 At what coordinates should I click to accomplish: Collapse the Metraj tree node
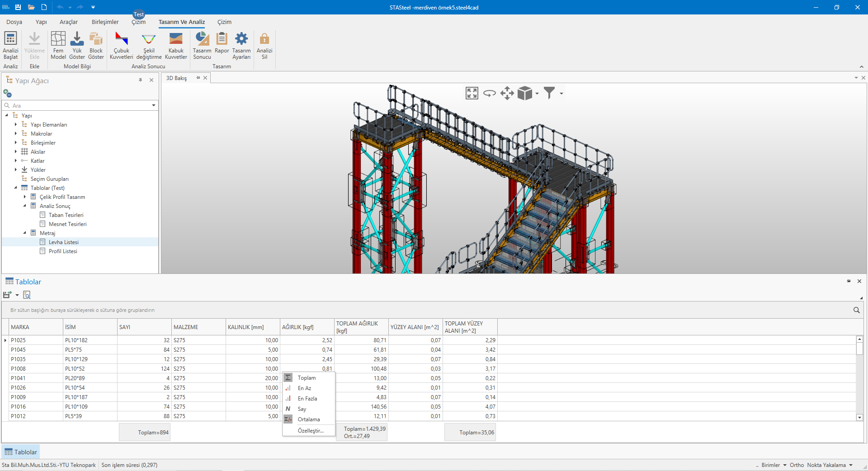click(25, 233)
